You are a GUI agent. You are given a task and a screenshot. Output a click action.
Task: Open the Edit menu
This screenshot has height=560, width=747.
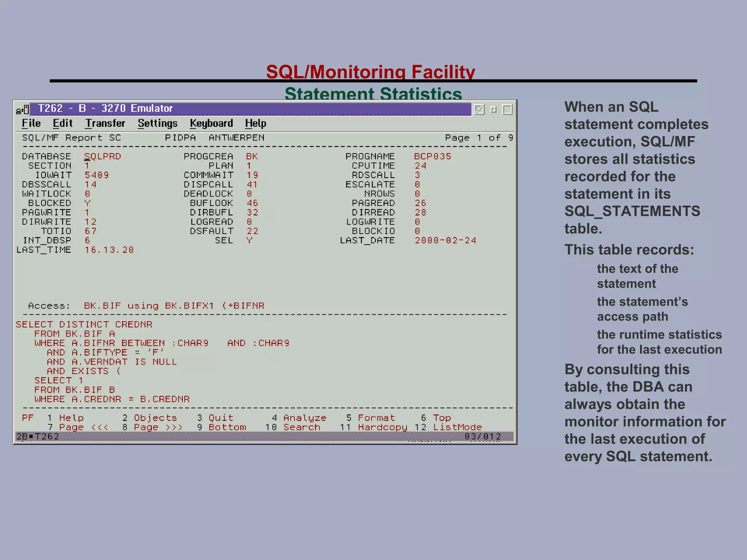[63, 123]
